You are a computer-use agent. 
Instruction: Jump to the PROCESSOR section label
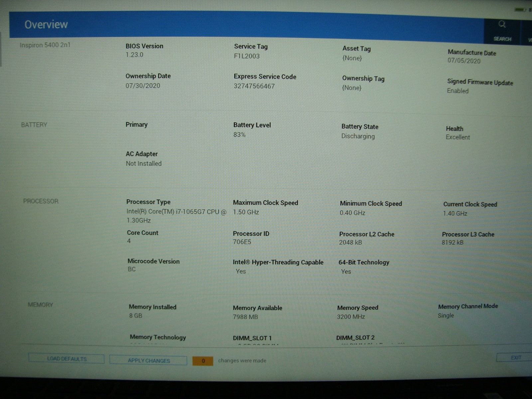tap(41, 201)
